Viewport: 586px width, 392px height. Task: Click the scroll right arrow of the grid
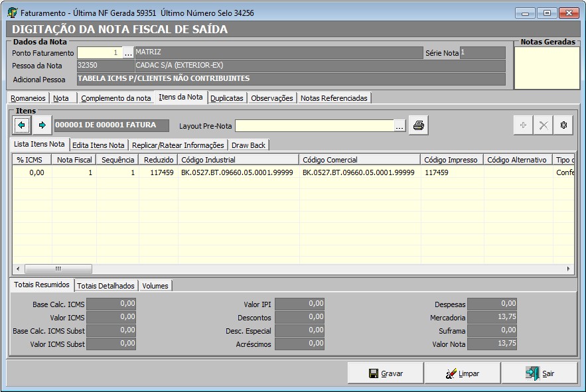[568, 269]
